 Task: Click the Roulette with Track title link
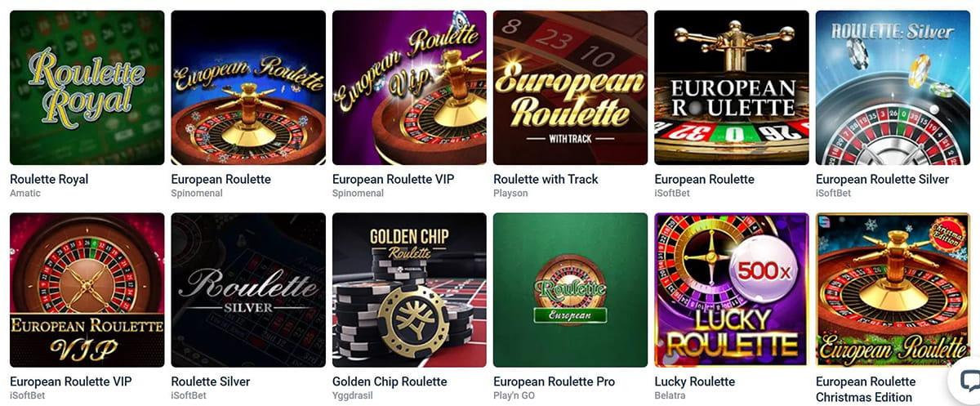click(x=546, y=179)
